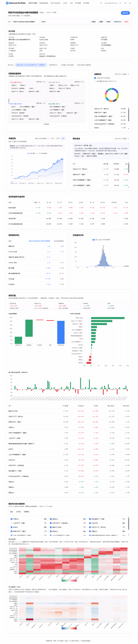Screen dimensions: 138x644
Task: Toggle 科创50 checkbox in asset list
Action: pos(11,527)
